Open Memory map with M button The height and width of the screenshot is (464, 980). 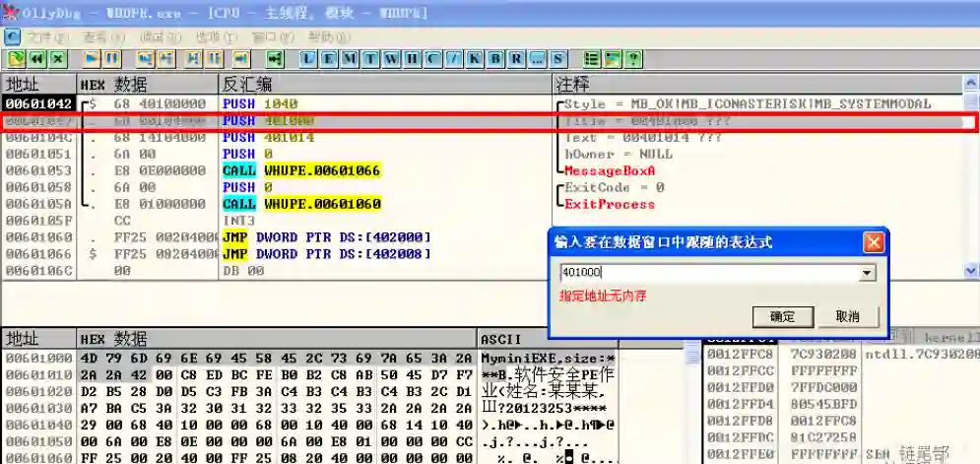(x=350, y=59)
